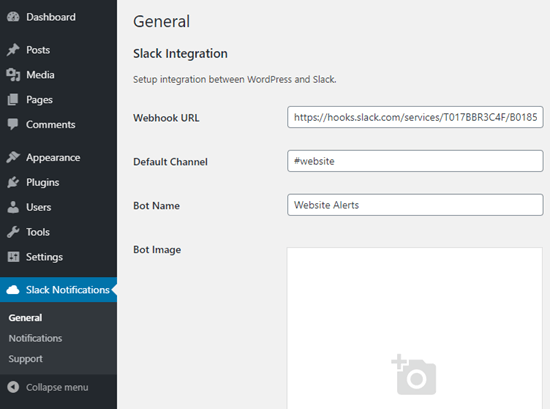Click the Media library icon
Viewport: 550px width, 409px height.
13,75
